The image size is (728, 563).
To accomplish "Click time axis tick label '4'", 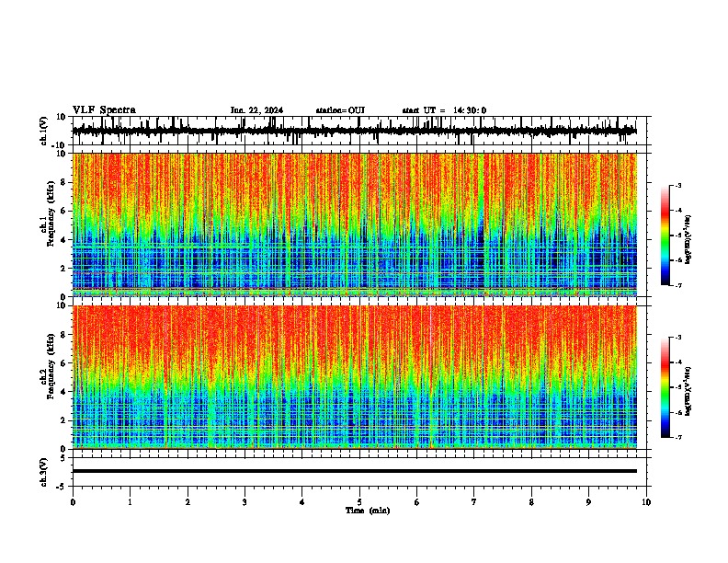I will pyautogui.click(x=302, y=502).
